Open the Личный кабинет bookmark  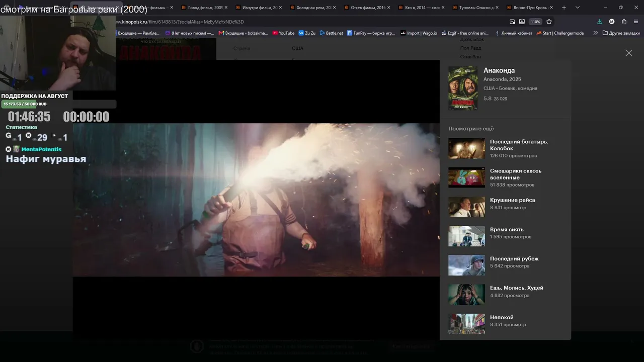[514, 33]
